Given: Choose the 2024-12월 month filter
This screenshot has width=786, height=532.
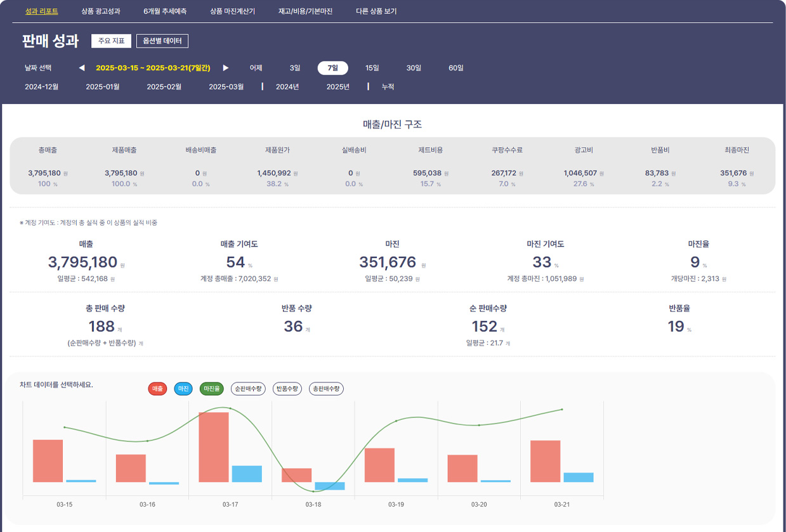Looking at the screenshot, I should (x=42, y=87).
